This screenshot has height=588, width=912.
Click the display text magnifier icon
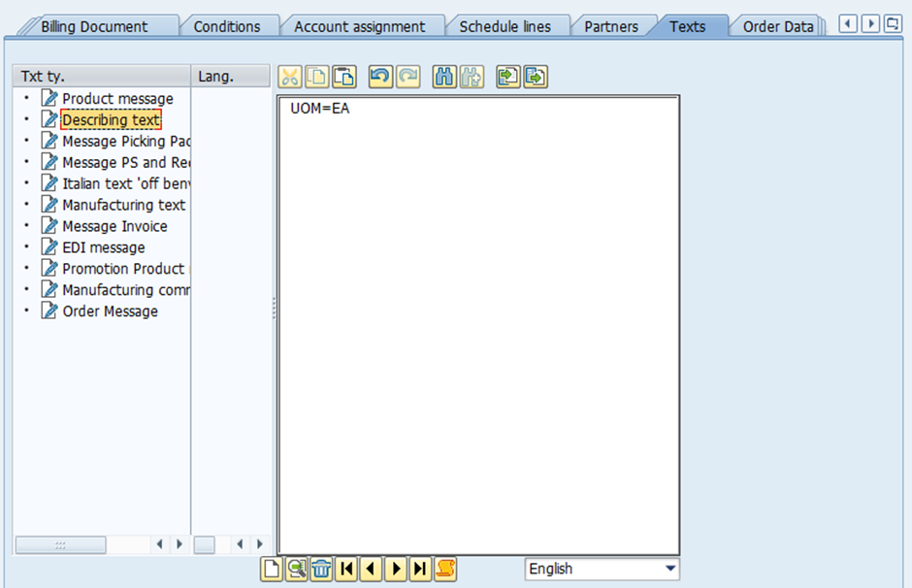tap(297, 569)
